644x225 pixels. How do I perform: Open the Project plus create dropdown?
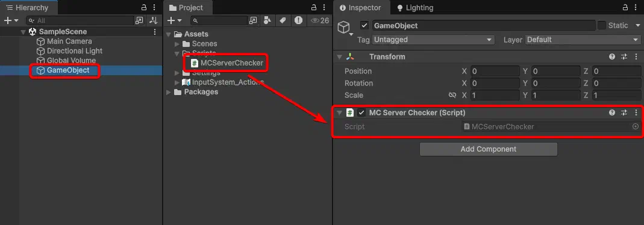pyautogui.click(x=175, y=20)
